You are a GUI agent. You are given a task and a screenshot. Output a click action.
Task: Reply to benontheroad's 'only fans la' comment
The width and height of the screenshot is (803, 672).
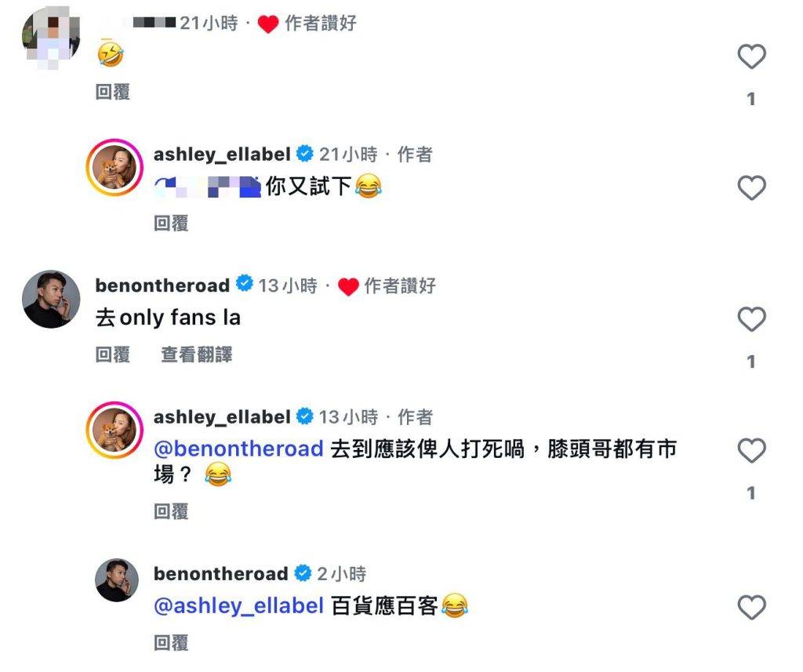pyautogui.click(x=113, y=354)
